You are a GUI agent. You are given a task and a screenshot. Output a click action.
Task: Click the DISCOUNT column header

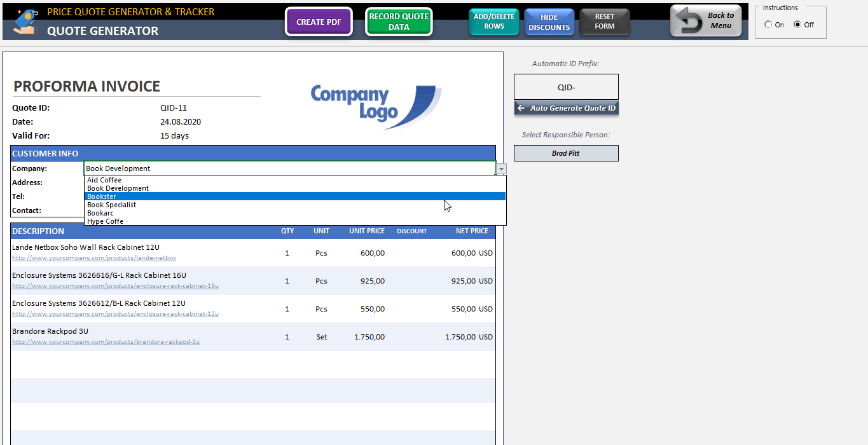(x=412, y=231)
